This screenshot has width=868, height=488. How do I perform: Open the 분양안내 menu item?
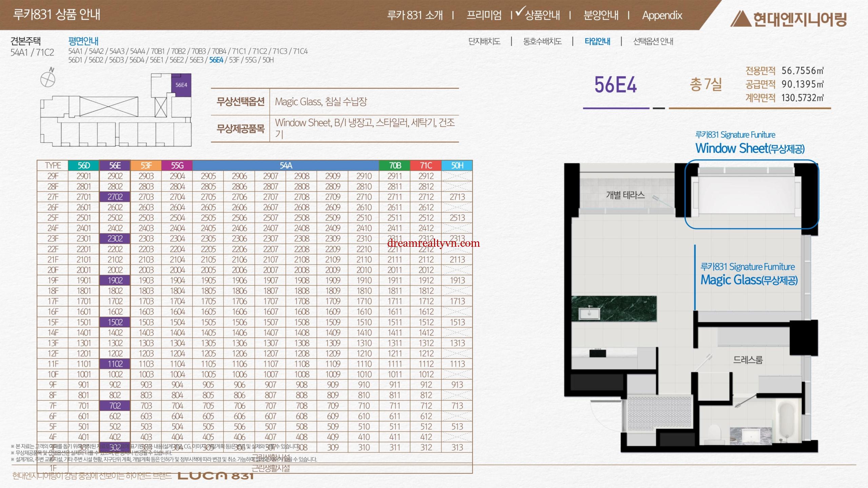point(601,15)
